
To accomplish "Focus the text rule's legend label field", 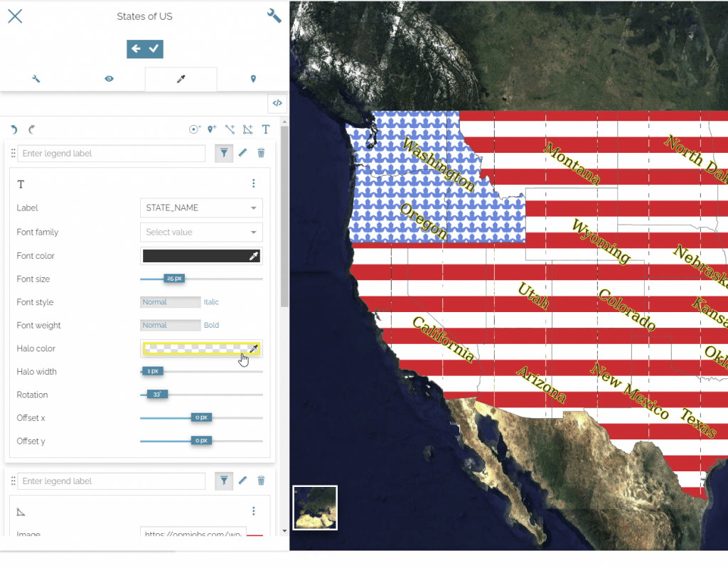I will (112, 154).
